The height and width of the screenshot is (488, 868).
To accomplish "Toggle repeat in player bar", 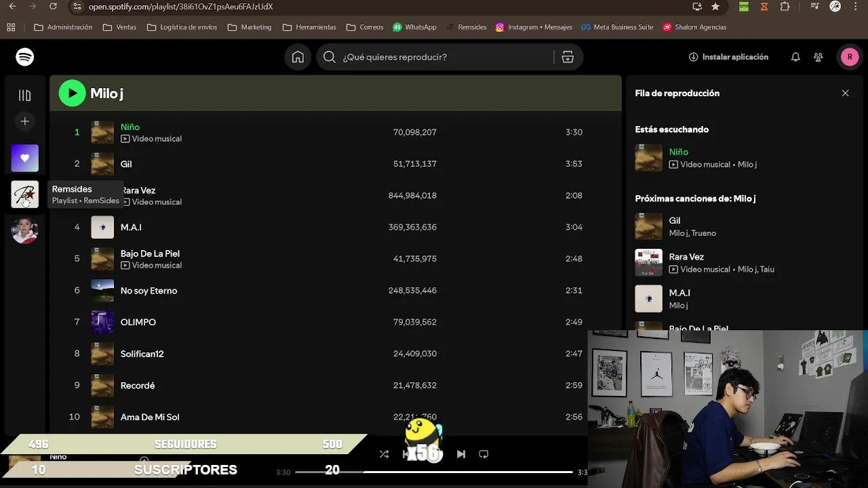I will tap(484, 454).
